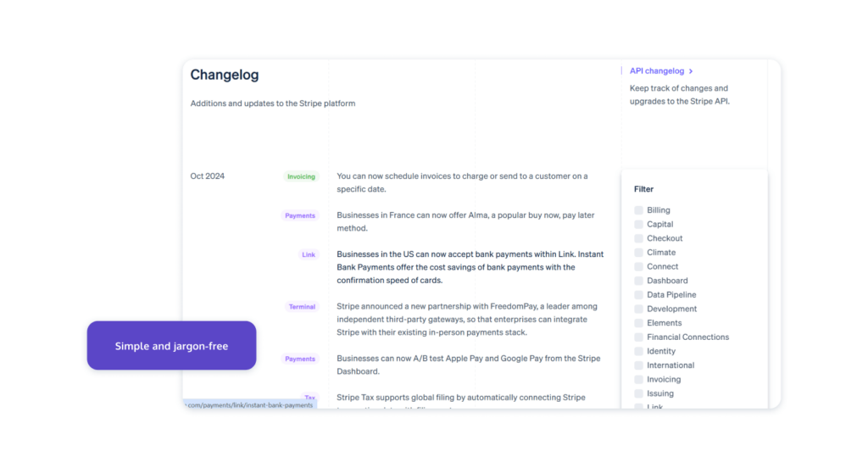The width and height of the screenshot is (868, 468).
Task: Click the Terminal category tag
Action: (302, 307)
